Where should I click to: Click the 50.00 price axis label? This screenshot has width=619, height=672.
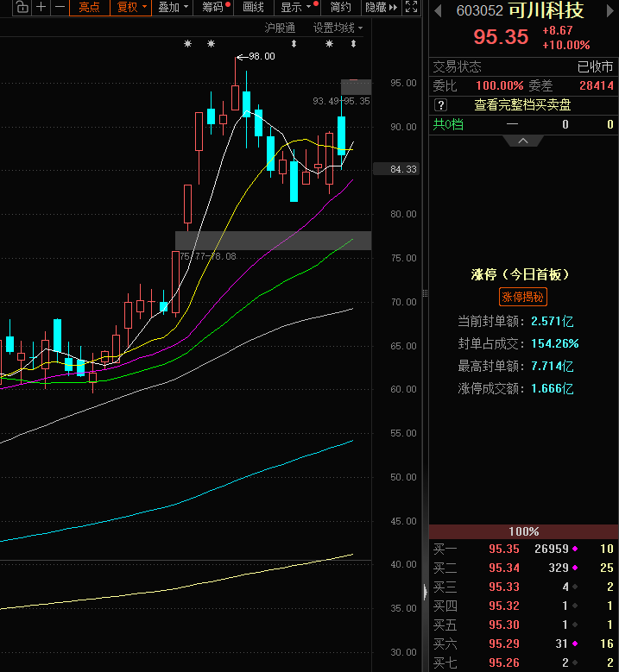point(403,477)
